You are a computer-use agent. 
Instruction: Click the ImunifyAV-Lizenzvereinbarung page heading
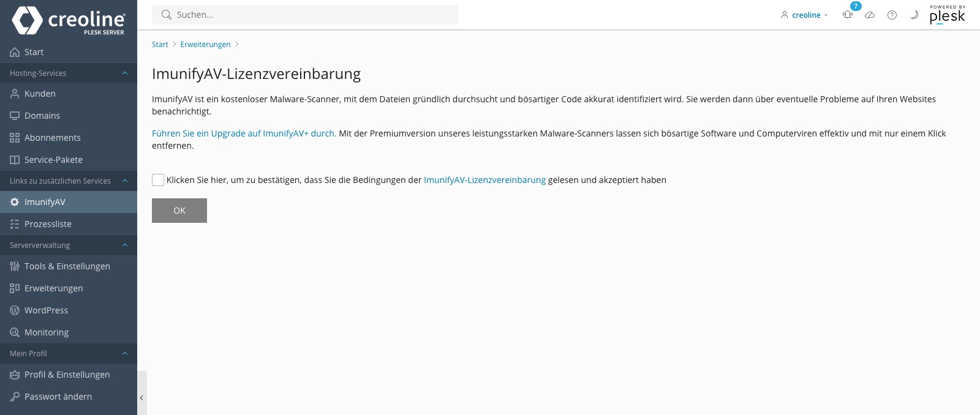256,74
